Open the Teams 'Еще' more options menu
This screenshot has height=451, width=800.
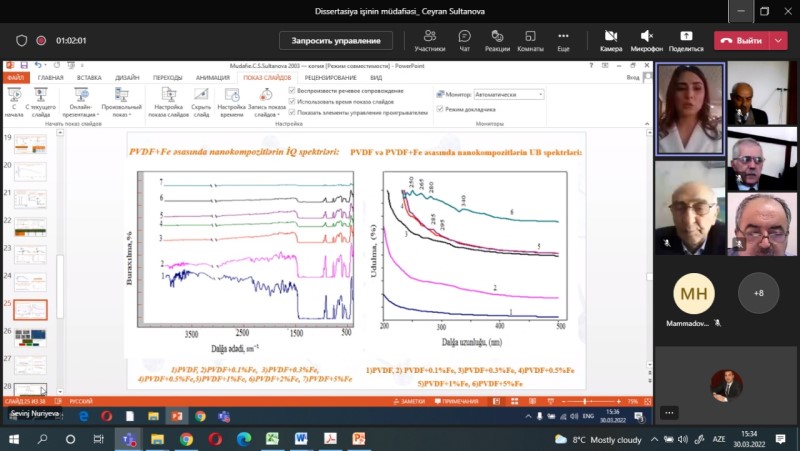coord(563,40)
